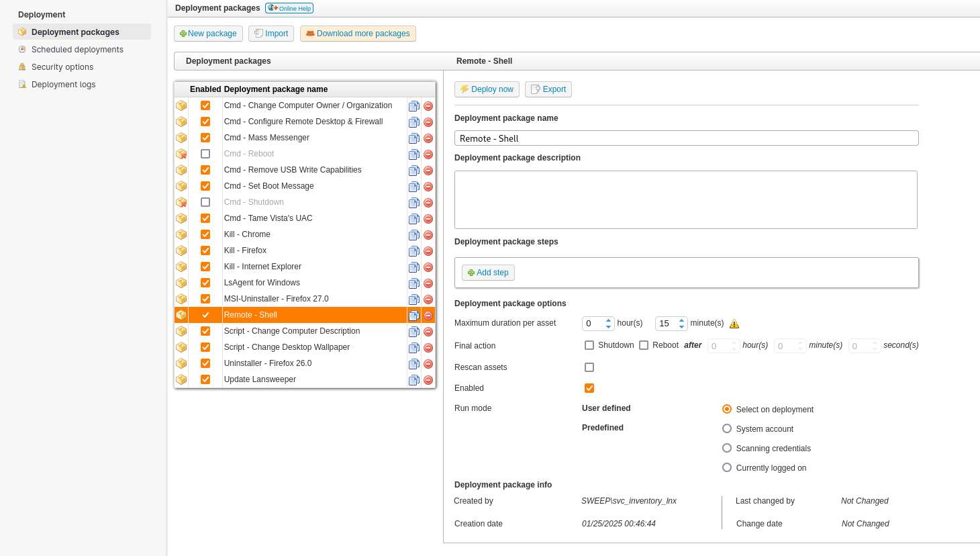Copy the Remote - Shell package
The width and height of the screenshot is (980, 556).
tap(414, 316)
